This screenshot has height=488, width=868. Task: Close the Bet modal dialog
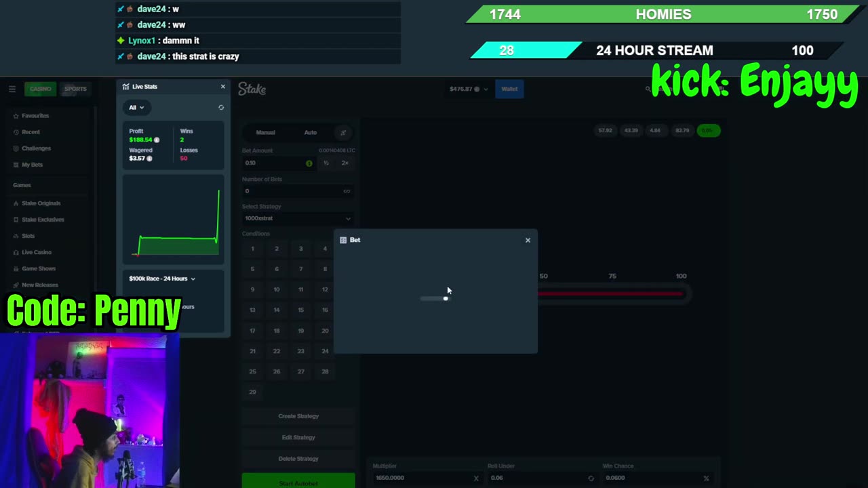click(x=528, y=240)
